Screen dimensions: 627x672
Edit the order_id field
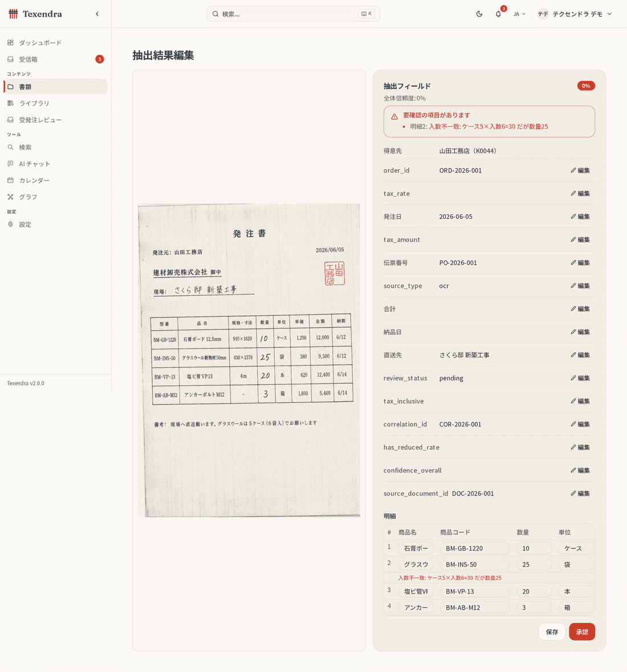[580, 170]
